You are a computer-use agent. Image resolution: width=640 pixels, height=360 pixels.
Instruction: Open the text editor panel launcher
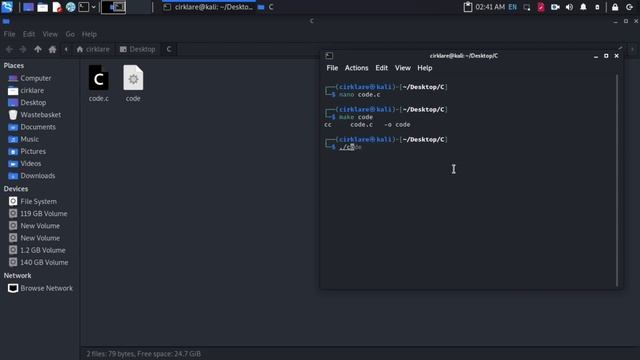point(57,7)
